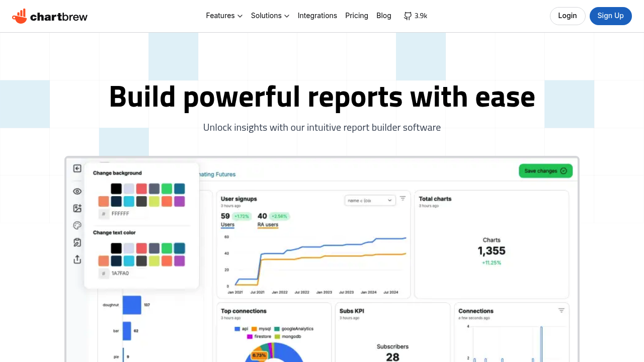This screenshot has height=362, width=644.
Task: Open the filter icon on Connections chart
Action: point(561,311)
